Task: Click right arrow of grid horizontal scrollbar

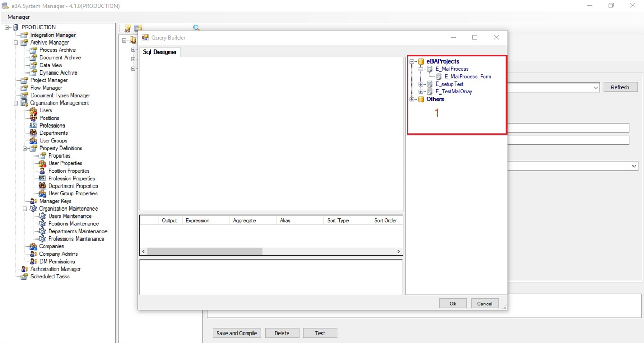Action: click(x=398, y=252)
